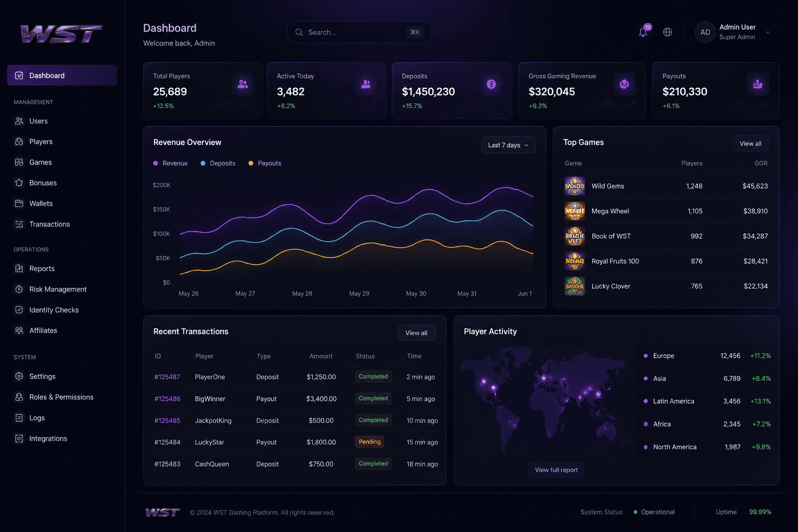Click the $45,623 GGR value
798x532 pixels.
point(755,186)
